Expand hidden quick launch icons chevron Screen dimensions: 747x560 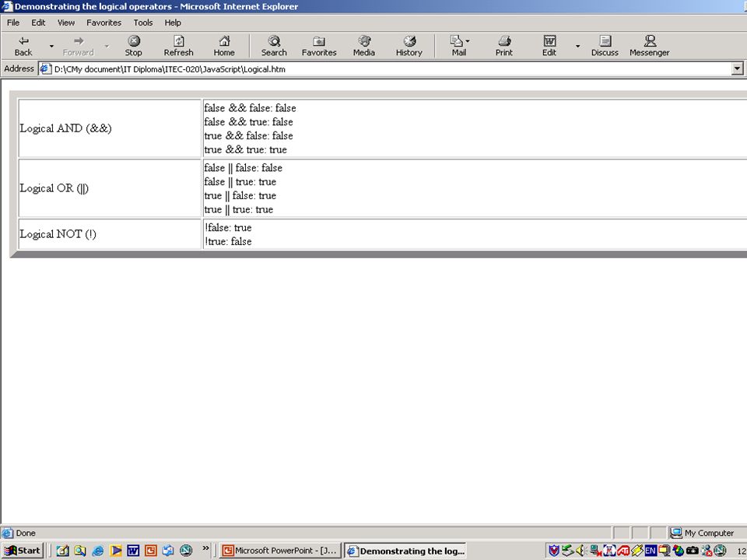(x=205, y=548)
